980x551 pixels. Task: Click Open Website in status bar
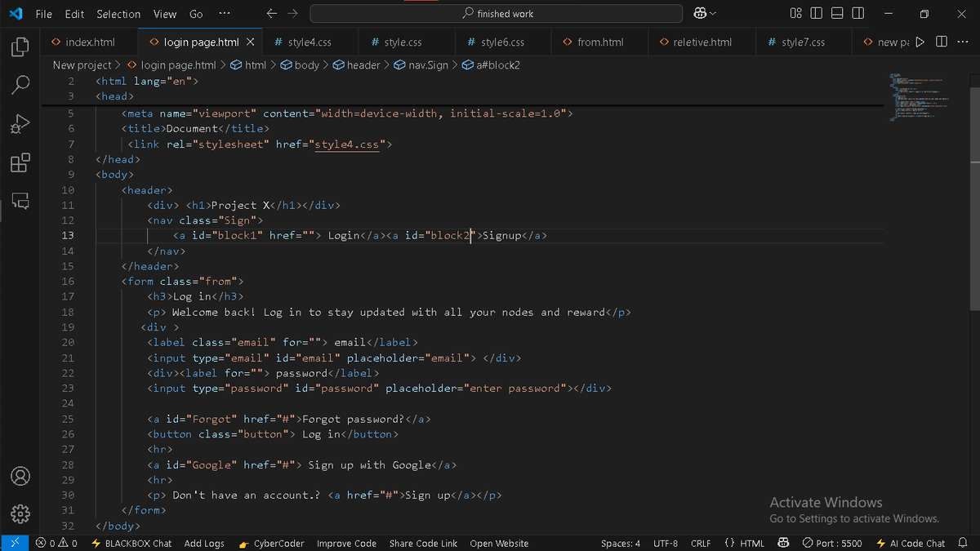499,543
